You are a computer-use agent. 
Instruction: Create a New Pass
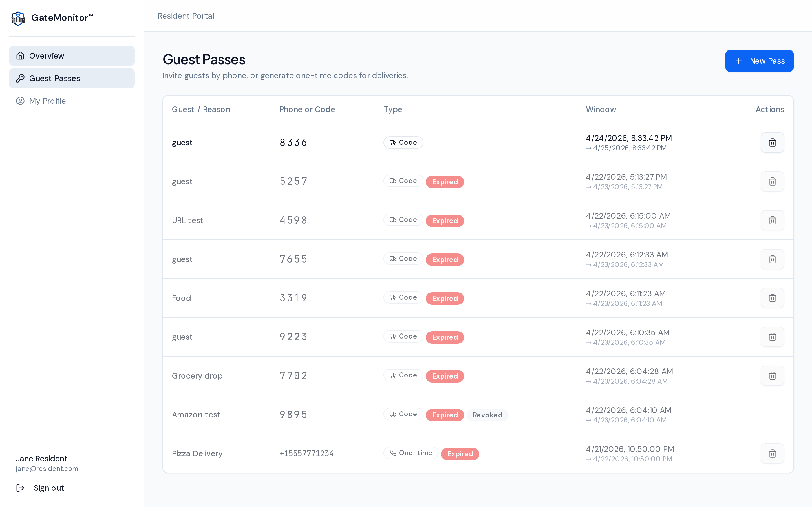tap(759, 61)
